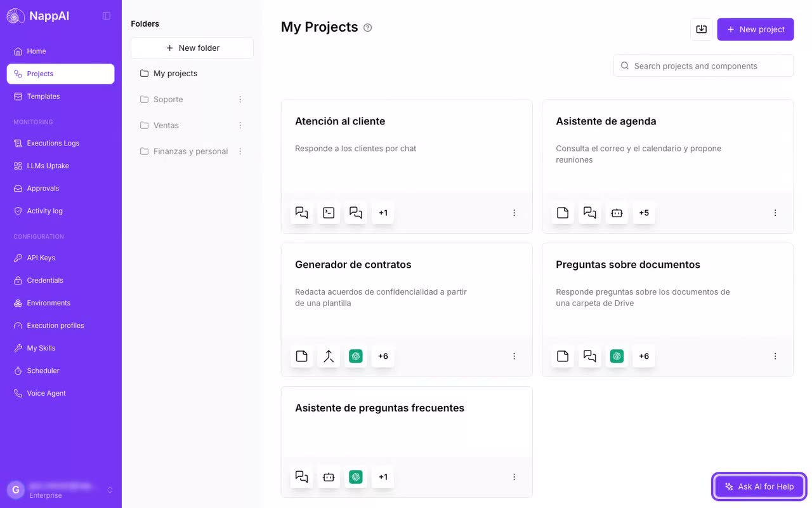Open Executions Logs page

pyautogui.click(x=61, y=144)
